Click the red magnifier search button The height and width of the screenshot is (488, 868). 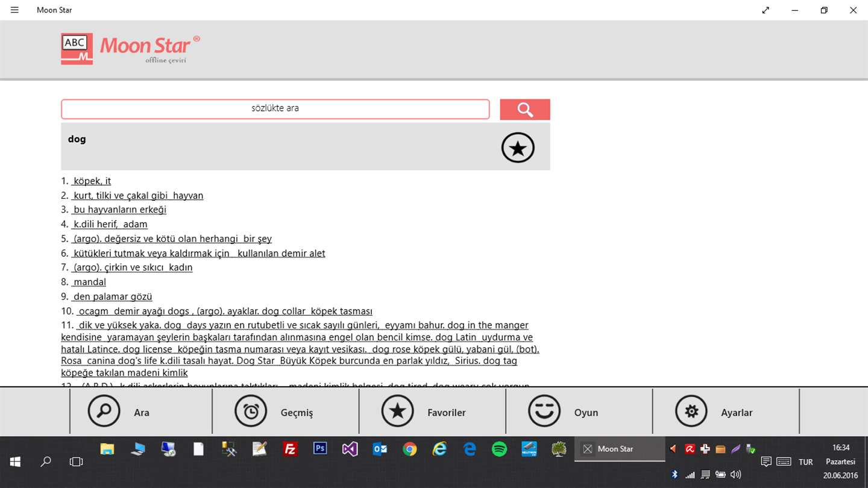525,110
